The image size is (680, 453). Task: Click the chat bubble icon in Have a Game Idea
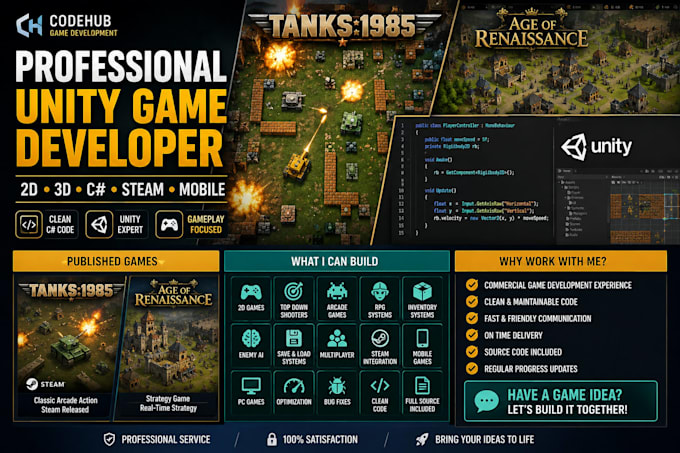(x=486, y=401)
